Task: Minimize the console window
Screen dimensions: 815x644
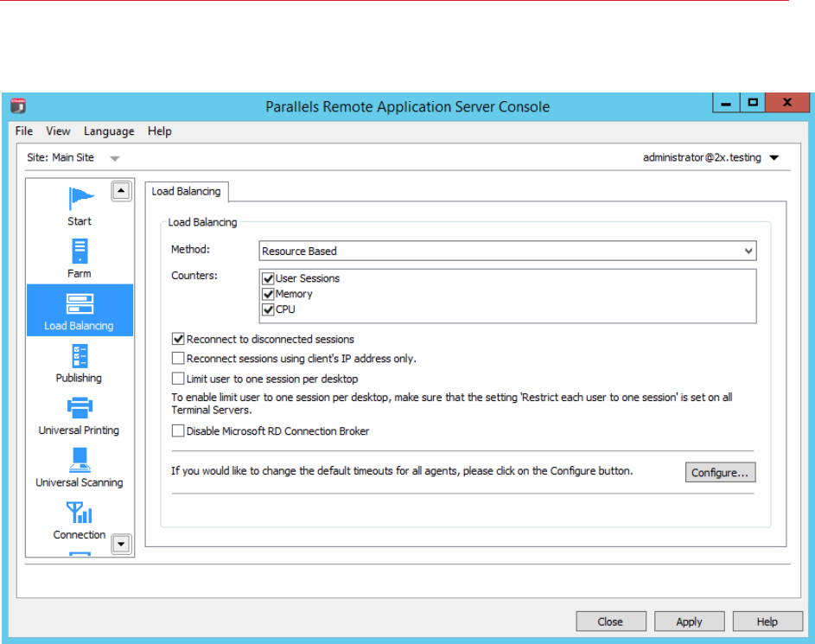Action: coord(726,103)
